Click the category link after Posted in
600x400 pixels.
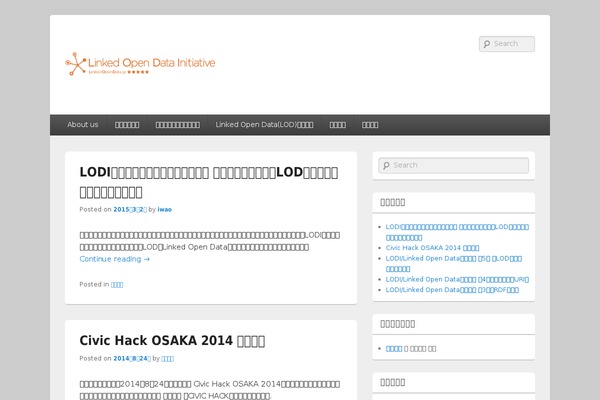[x=117, y=284]
